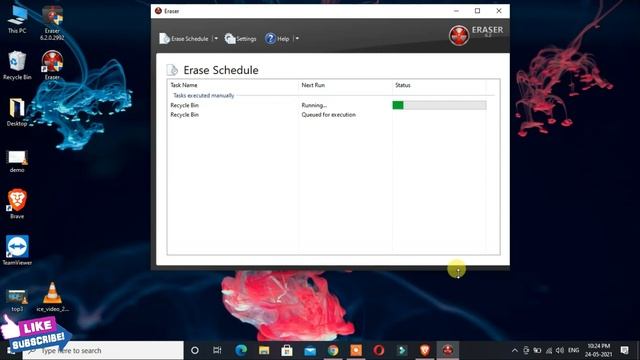Open Eraser Settings
The height and width of the screenshot is (360, 640).
click(240, 39)
